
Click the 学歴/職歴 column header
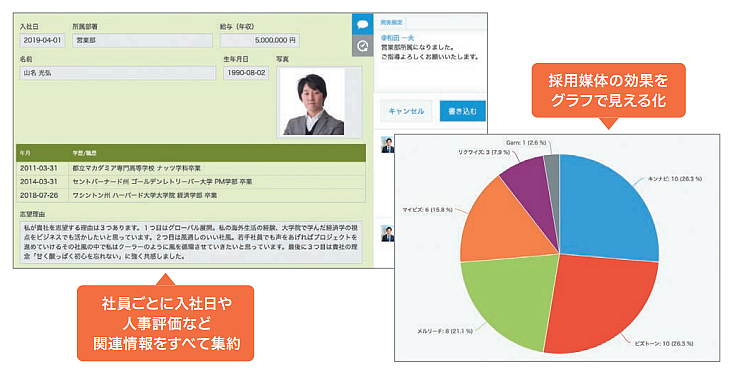pyautogui.click(x=84, y=153)
